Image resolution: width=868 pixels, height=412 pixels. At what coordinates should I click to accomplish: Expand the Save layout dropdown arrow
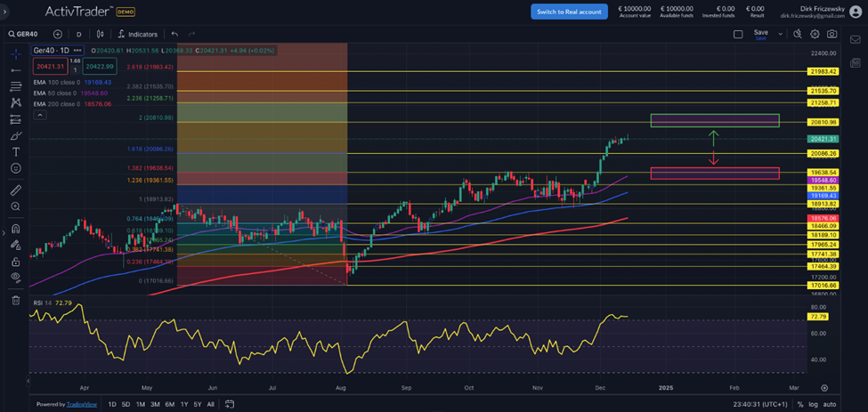coord(781,34)
